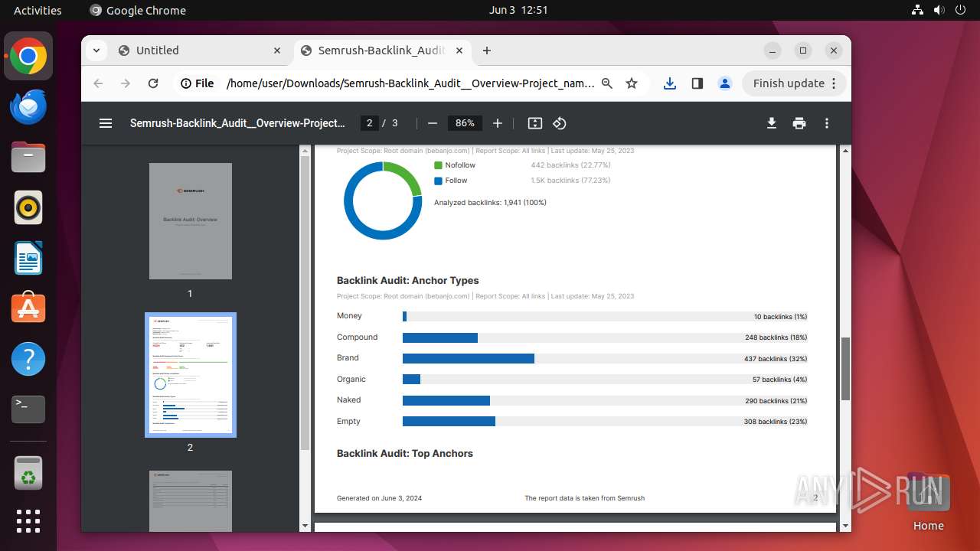Click the zoom magnifier icon in address bar
The width and height of the screenshot is (980, 551).
607,83
